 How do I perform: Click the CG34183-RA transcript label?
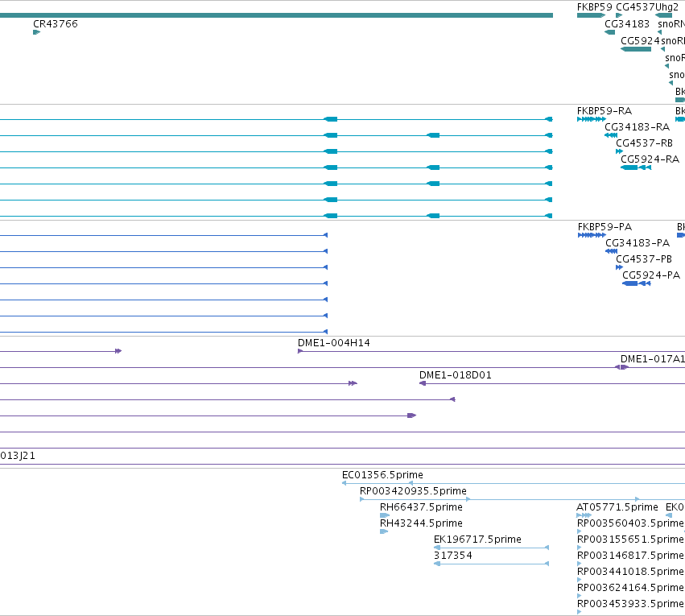[637, 127]
